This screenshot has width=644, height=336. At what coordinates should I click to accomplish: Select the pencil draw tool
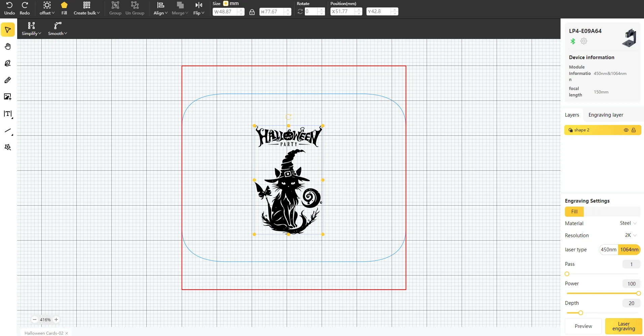coord(8,80)
